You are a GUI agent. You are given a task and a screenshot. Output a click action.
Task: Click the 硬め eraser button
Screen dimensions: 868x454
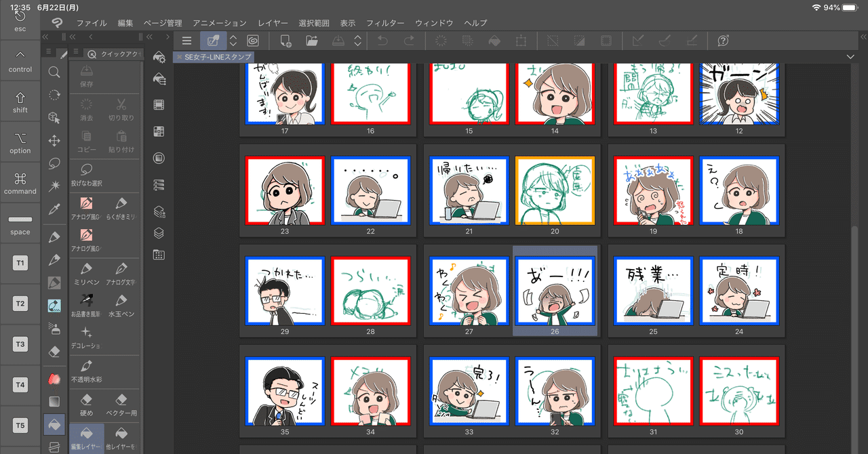(x=86, y=405)
